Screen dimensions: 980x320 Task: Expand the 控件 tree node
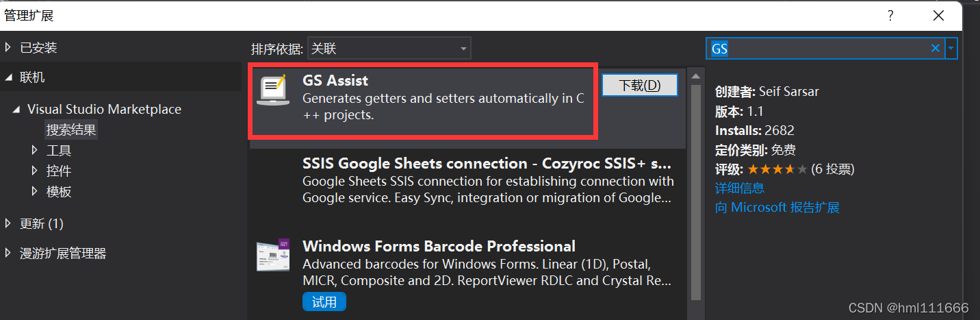[x=35, y=171]
